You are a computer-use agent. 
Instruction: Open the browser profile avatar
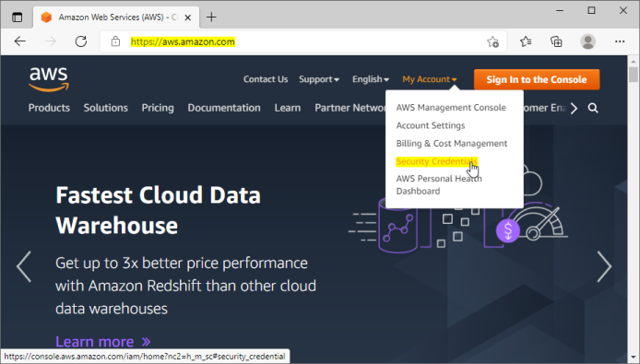(587, 41)
